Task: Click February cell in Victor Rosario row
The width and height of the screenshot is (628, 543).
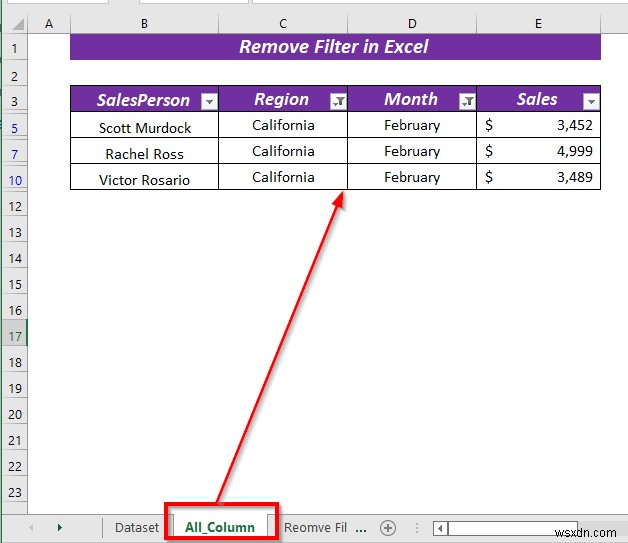Action: pos(412,177)
